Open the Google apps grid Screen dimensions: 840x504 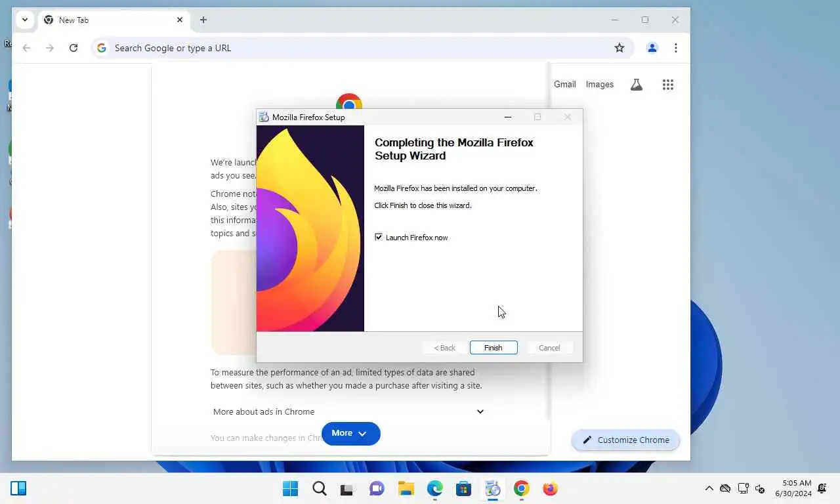668,85
